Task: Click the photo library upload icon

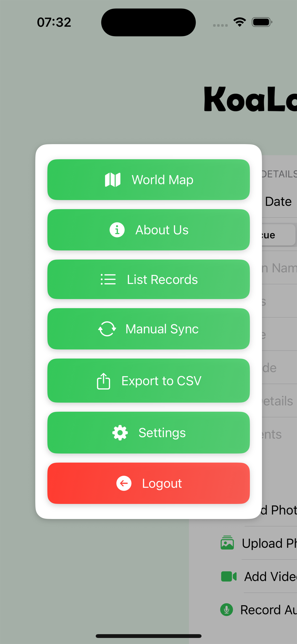Action: pos(227,543)
